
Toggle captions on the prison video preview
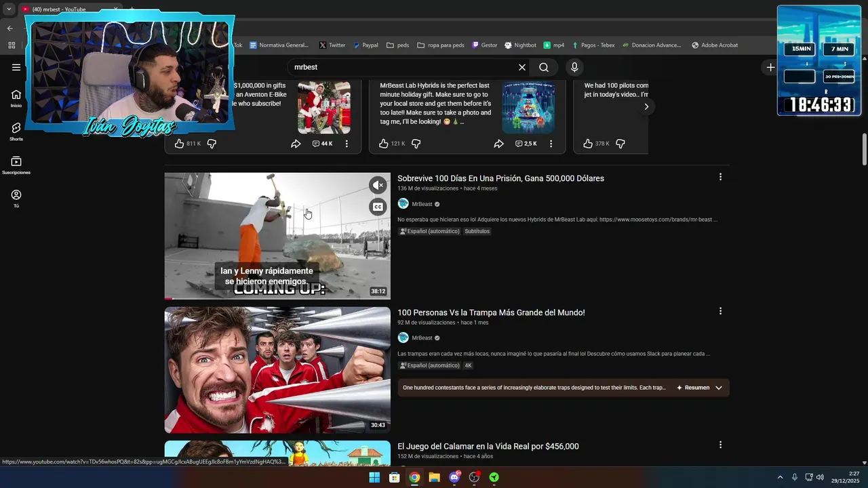(x=378, y=207)
